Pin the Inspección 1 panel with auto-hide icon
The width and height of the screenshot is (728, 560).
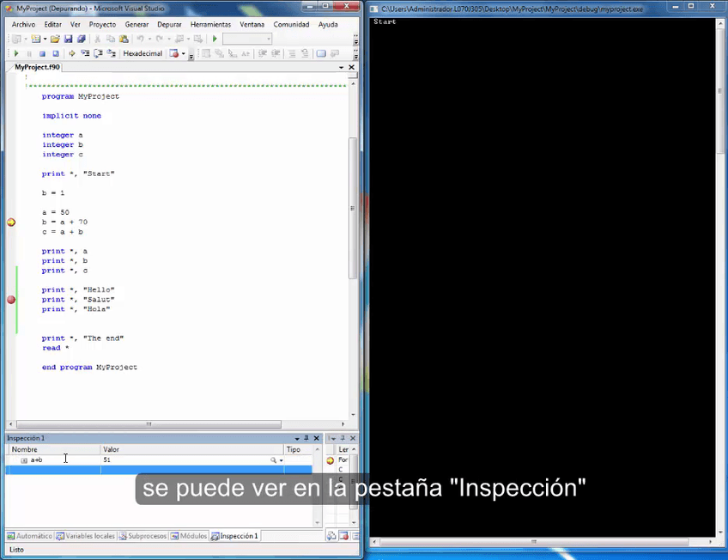pos(306,438)
